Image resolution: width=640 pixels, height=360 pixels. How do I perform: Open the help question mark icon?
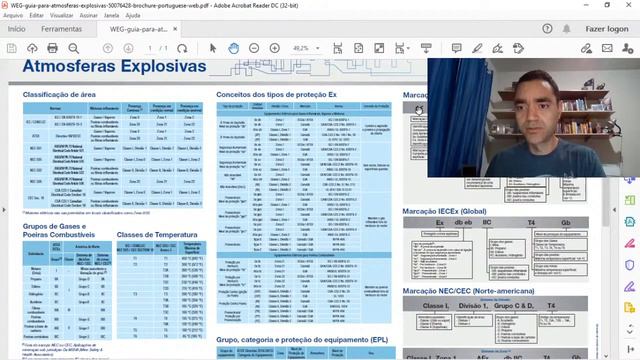point(547,29)
